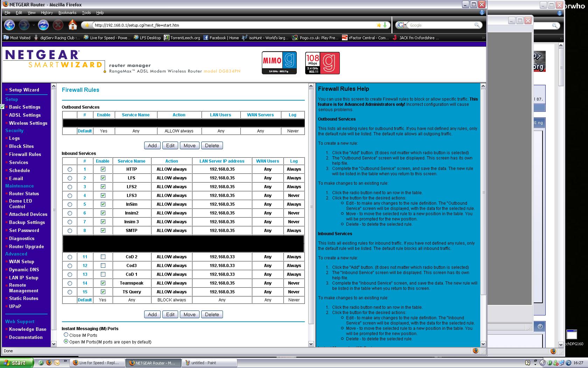Viewport: 588px width, 368px height.
Task: Open the JACK fm Oxfordshire bookmark
Action: click(416, 38)
